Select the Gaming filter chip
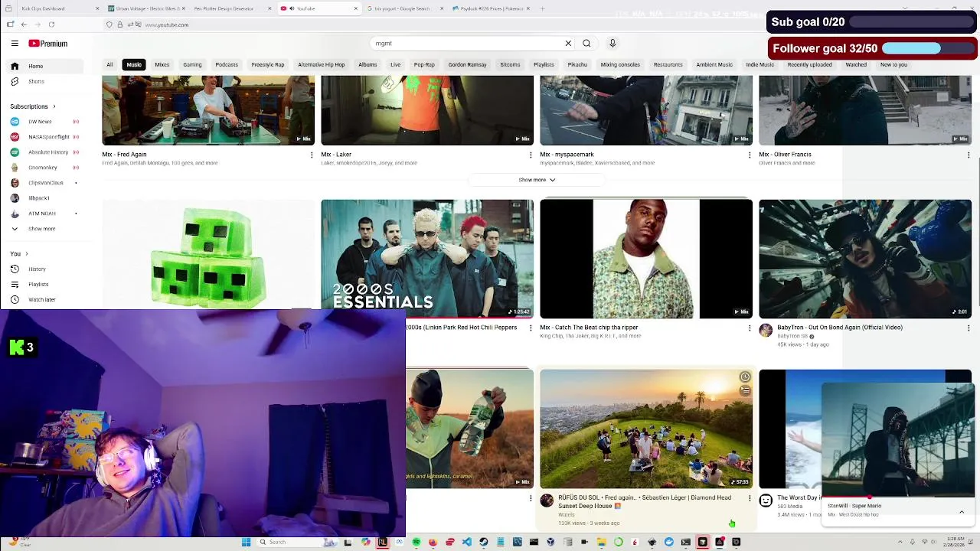 point(192,64)
